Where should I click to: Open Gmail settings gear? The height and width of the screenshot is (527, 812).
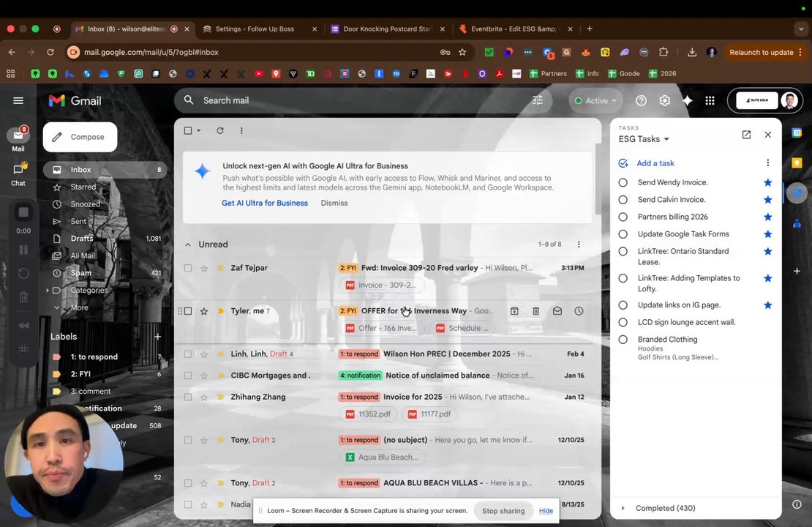[664, 100]
